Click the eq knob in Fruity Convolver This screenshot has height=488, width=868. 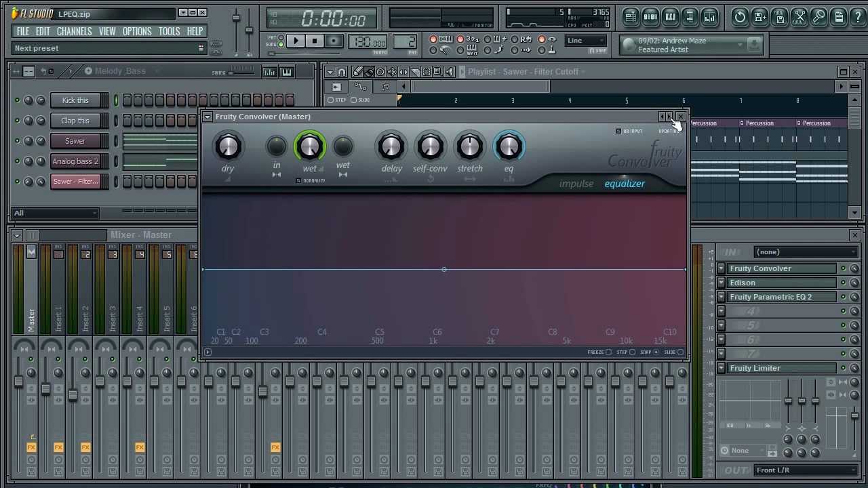(x=509, y=146)
